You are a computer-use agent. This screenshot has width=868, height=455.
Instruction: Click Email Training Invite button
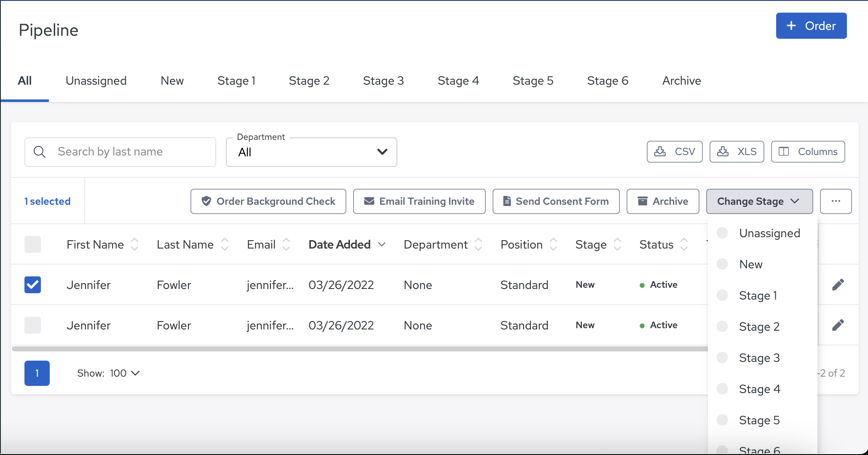click(x=419, y=201)
